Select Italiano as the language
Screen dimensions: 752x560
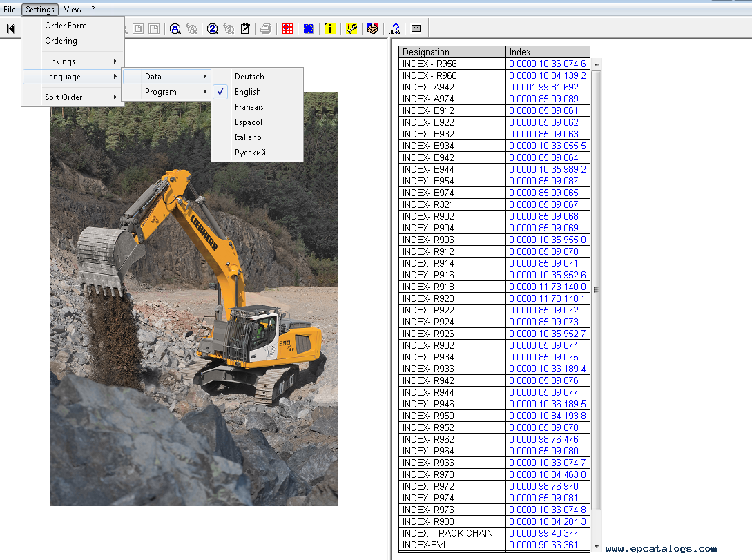coord(257,137)
